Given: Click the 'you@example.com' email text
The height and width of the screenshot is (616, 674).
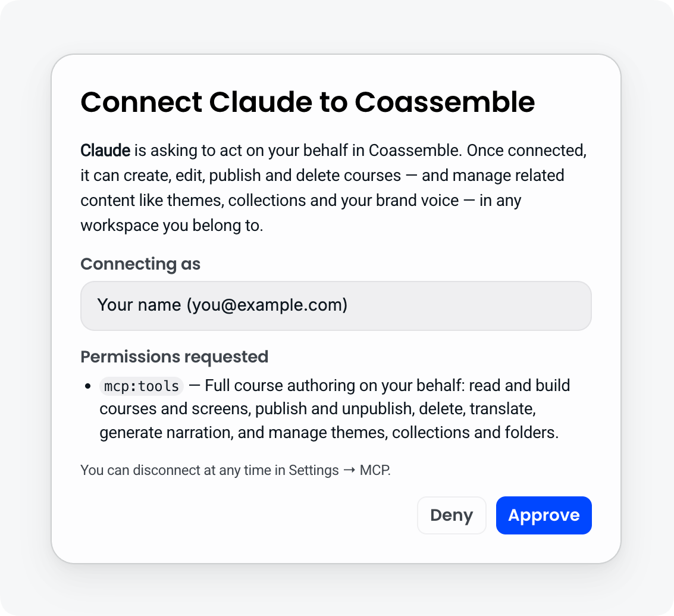Looking at the screenshot, I should click(267, 305).
